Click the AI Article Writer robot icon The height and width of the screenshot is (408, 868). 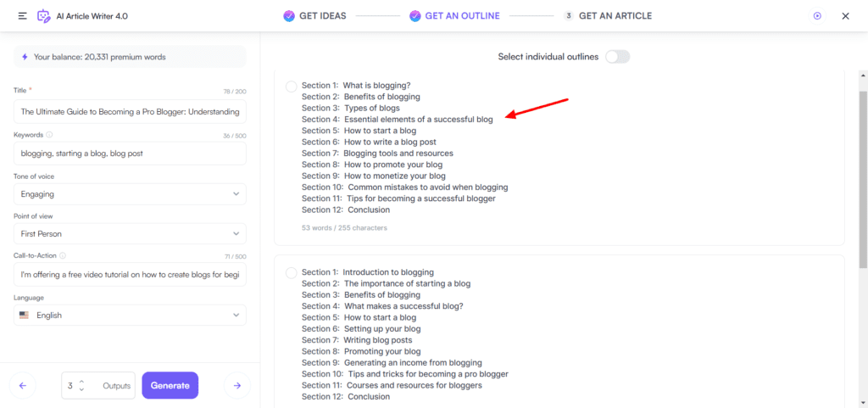point(43,16)
